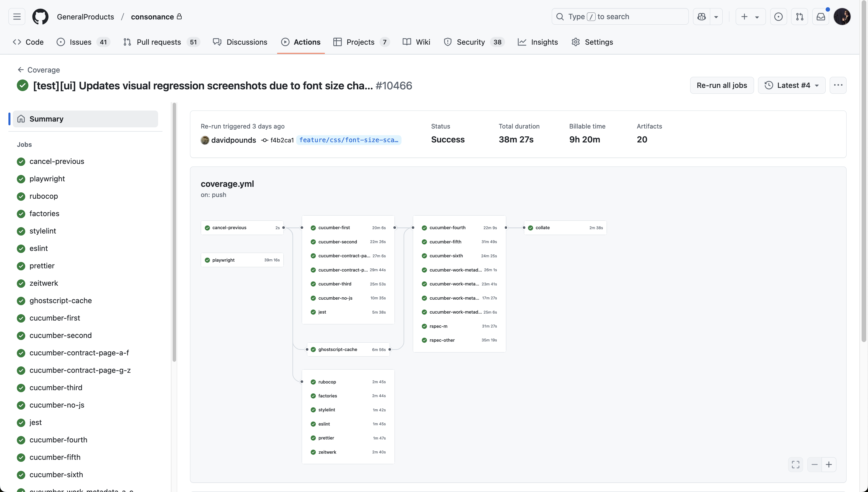Viewport: 868px width, 492px height.
Task: Open repository Settings tab
Action: coord(592,42)
